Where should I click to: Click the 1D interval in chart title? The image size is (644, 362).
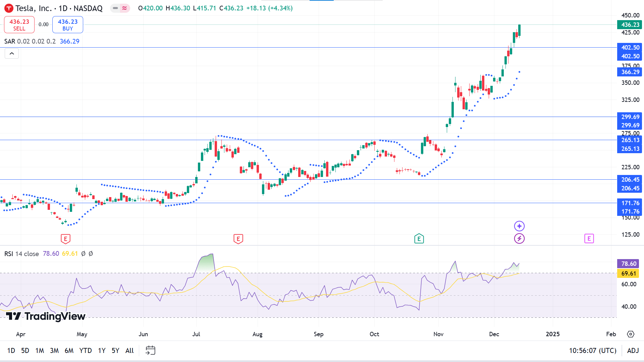tap(63, 8)
